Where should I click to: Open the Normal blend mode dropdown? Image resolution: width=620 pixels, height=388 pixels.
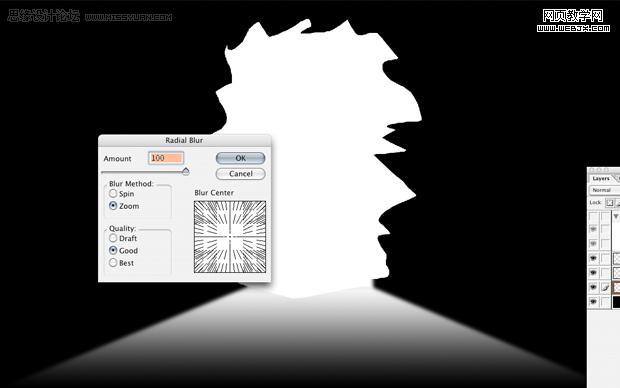click(605, 190)
